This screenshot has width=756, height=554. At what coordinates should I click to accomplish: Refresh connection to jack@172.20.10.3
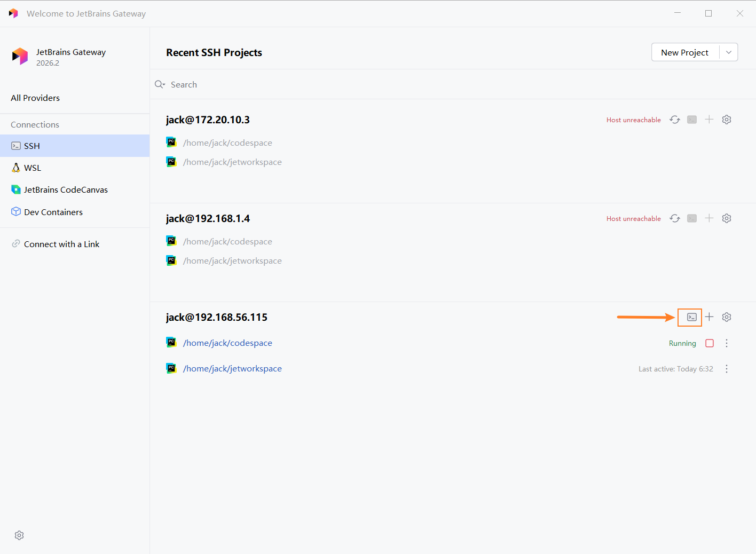tap(675, 120)
